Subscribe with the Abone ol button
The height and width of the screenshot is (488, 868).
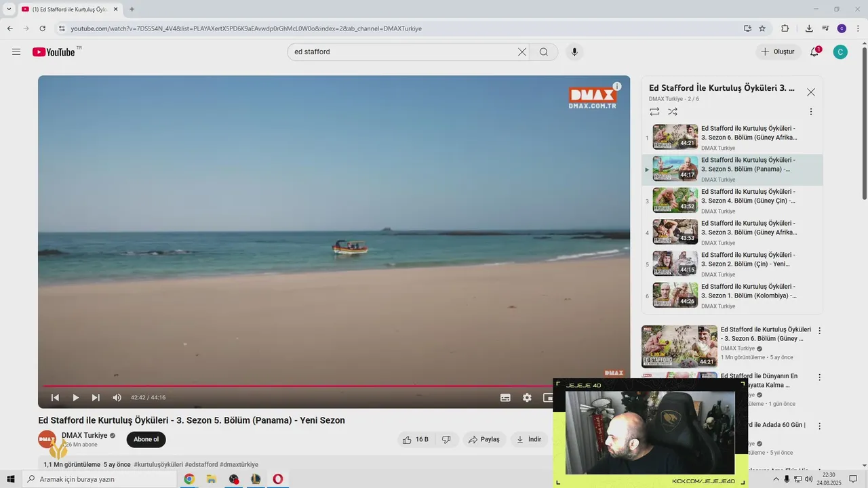pos(146,439)
